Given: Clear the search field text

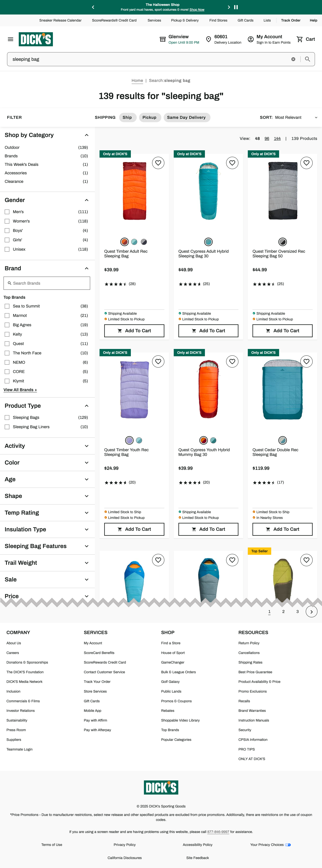Looking at the screenshot, I should (293, 59).
